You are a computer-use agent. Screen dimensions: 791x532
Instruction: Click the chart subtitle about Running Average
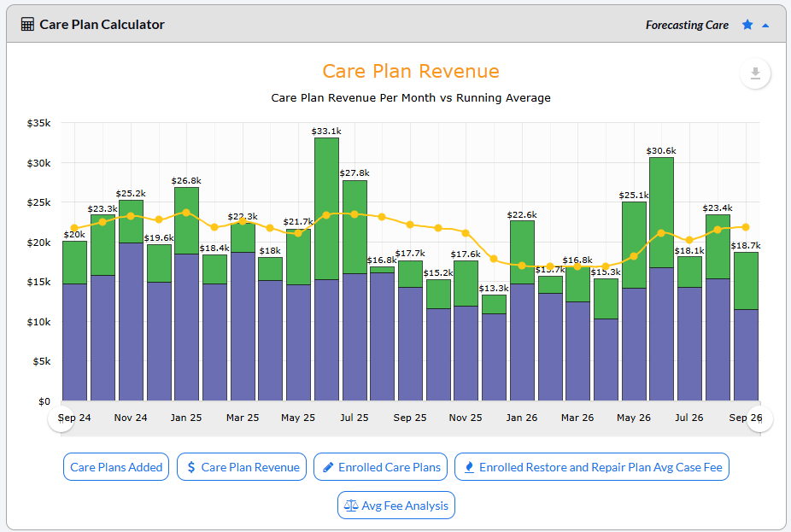tap(411, 98)
